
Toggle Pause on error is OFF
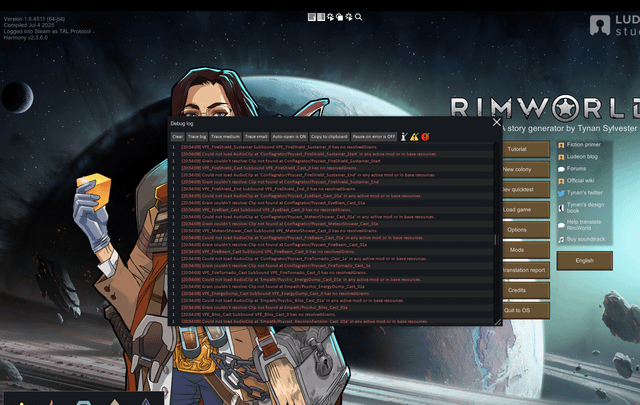[373, 136]
